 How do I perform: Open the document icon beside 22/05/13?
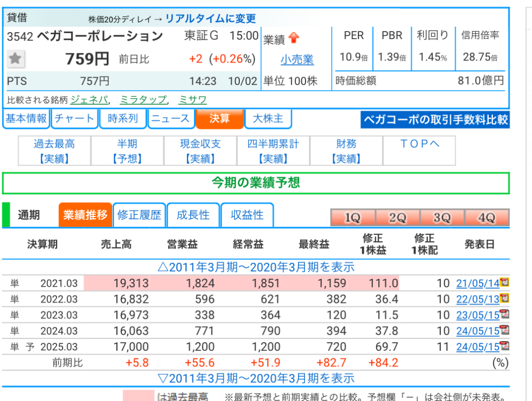[x=505, y=298]
